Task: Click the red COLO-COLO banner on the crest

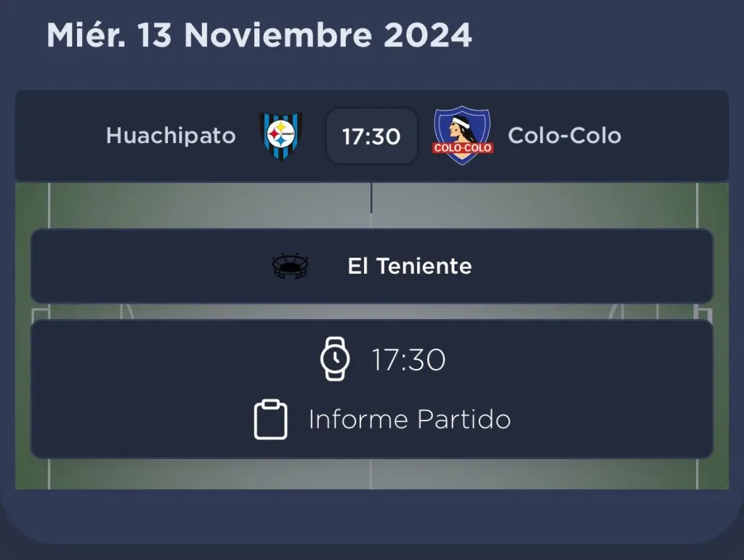Action: [x=462, y=148]
